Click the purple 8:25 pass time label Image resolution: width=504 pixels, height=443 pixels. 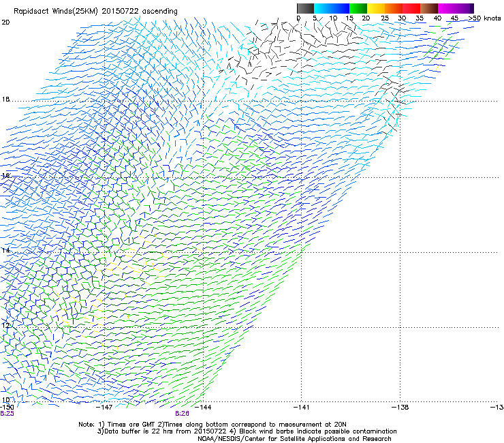pos(7,414)
